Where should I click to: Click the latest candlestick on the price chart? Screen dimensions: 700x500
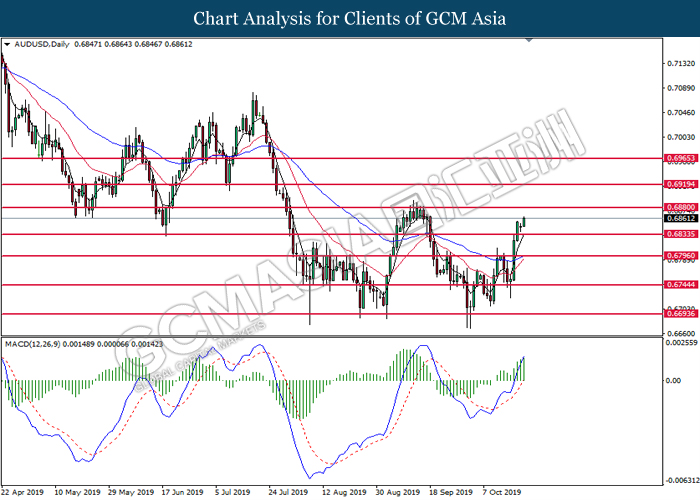[x=525, y=219]
